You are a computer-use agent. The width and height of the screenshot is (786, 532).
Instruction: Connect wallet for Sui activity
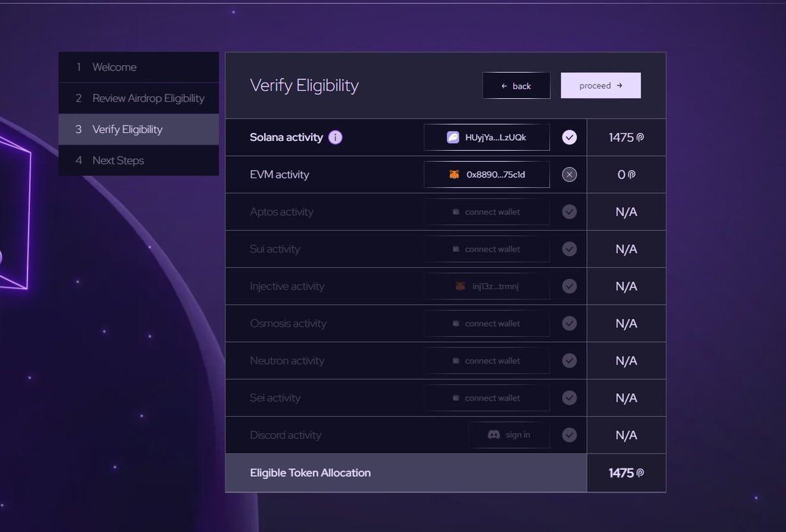[487, 249]
